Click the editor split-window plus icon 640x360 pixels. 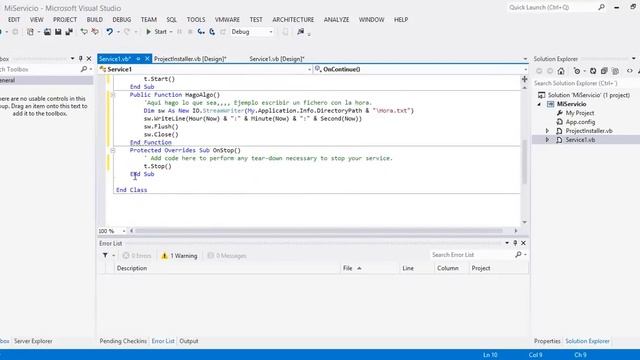524,79
